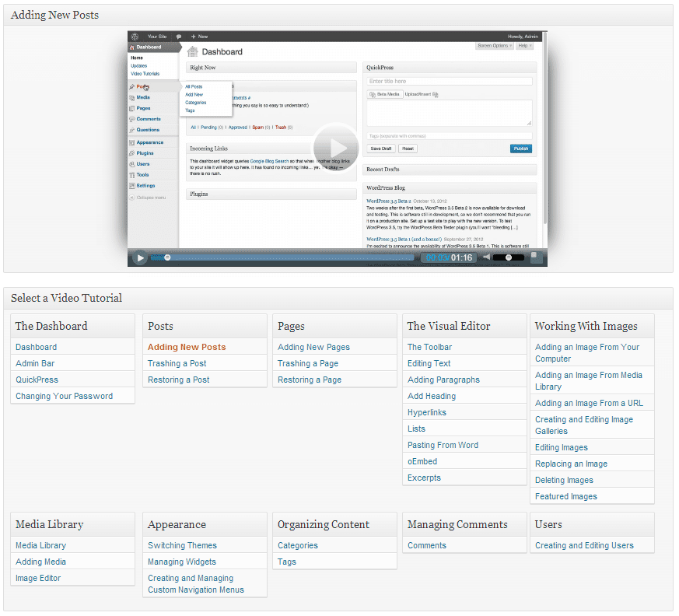Open Creating and Editing Image Galleries tutorial
679x616 pixels.
pos(584,425)
